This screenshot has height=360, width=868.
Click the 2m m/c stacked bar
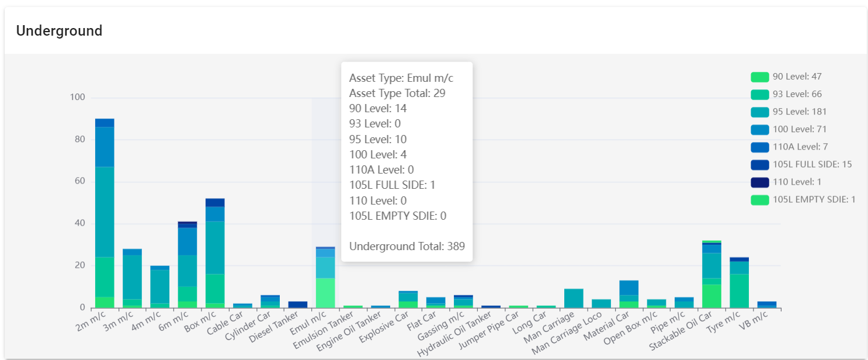pos(105,213)
